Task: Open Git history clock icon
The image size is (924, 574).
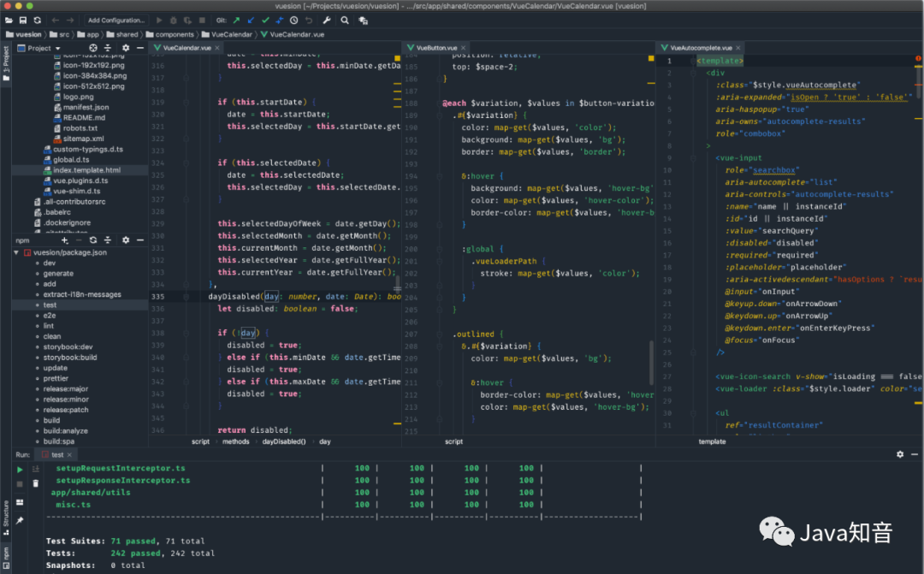Action: click(294, 20)
